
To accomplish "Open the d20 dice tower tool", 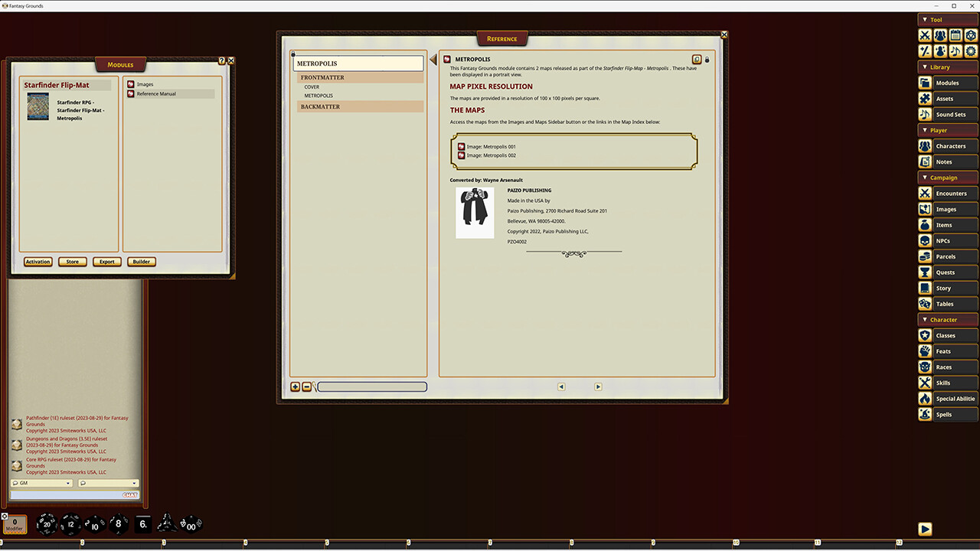I will (971, 35).
